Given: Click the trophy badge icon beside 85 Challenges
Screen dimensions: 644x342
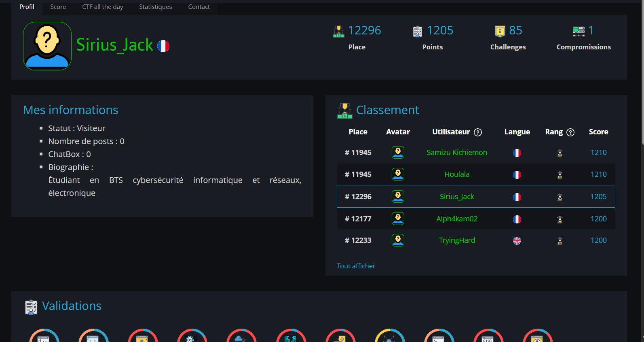Looking at the screenshot, I should point(500,31).
